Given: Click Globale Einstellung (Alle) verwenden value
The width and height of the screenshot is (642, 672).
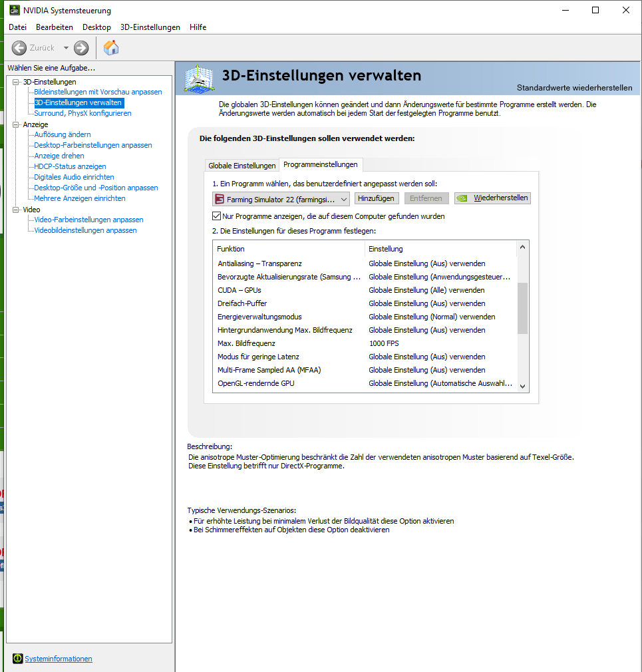Looking at the screenshot, I should coord(426,290).
